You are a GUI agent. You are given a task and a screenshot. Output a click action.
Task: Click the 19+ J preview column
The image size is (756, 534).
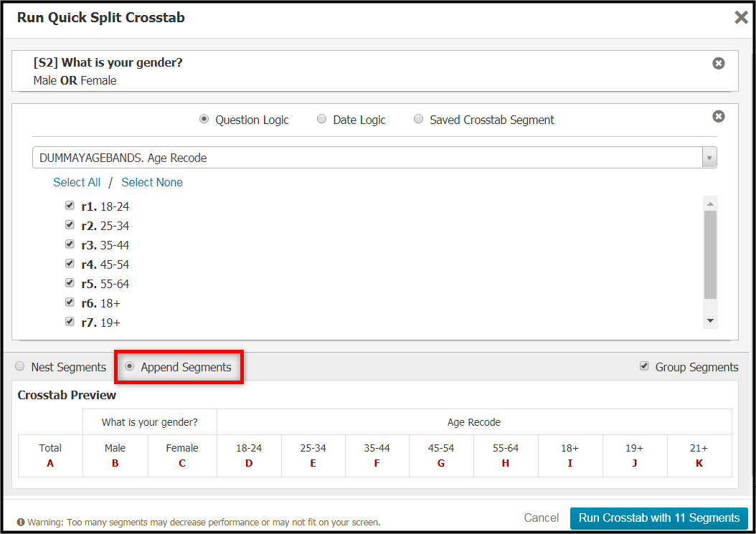[635, 455]
